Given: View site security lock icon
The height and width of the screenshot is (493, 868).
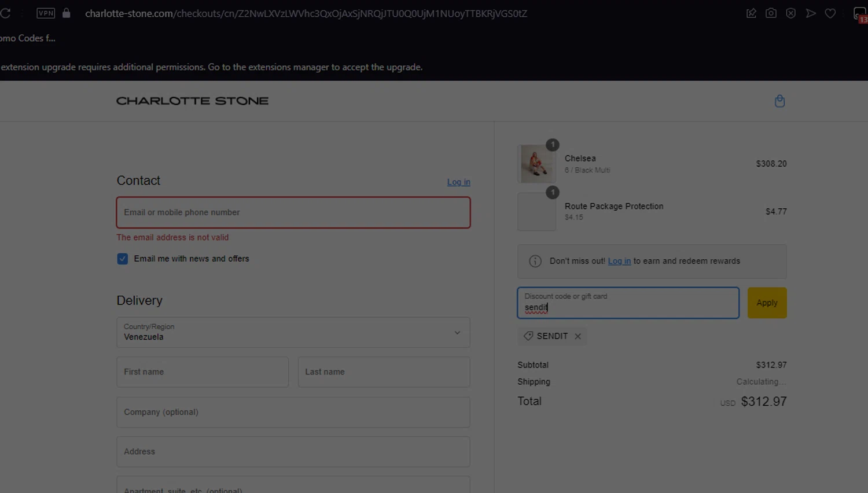Looking at the screenshot, I should click(x=67, y=13).
